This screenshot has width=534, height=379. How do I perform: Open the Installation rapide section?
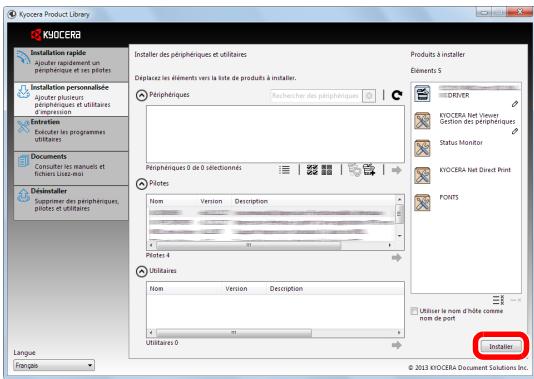71,64
